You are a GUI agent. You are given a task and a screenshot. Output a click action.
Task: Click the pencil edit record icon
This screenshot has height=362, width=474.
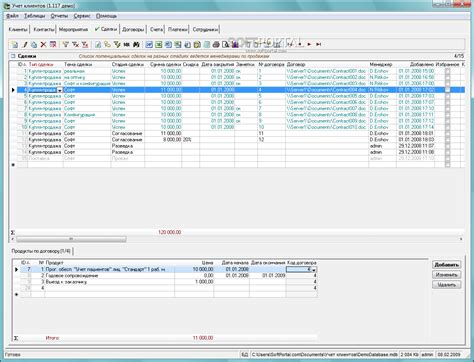[x=24, y=44]
